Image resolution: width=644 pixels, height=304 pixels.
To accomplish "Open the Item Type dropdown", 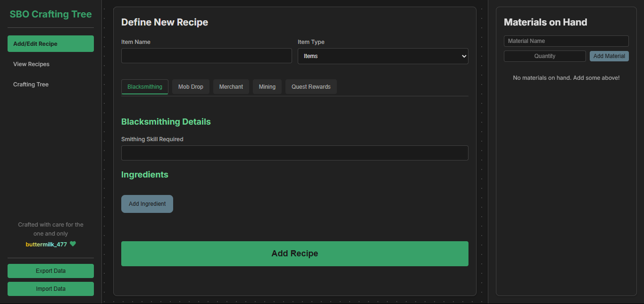I will (383, 56).
